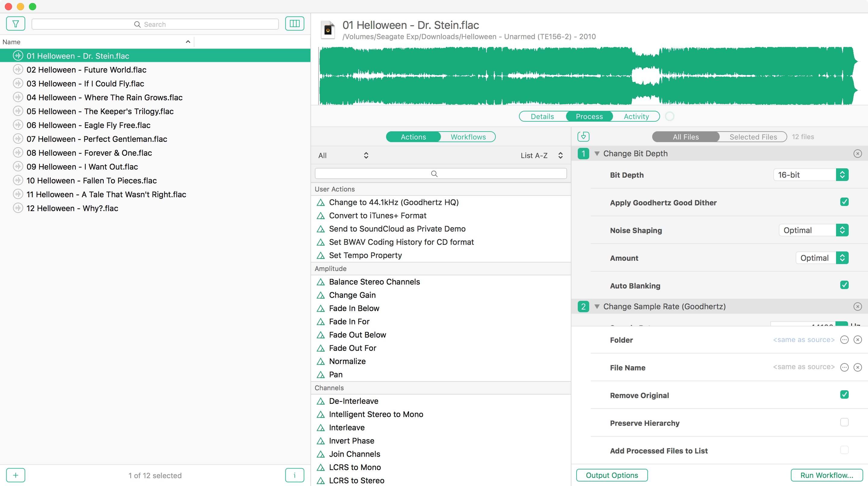868x486 pixels.
Task: Open Output Options
Action: click(612, 475)
